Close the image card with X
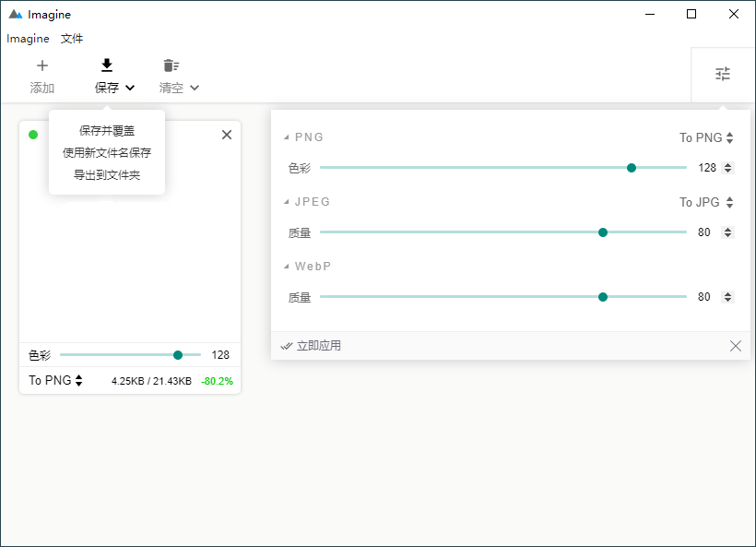The image size is (756, 547). (x=227, y=135)
